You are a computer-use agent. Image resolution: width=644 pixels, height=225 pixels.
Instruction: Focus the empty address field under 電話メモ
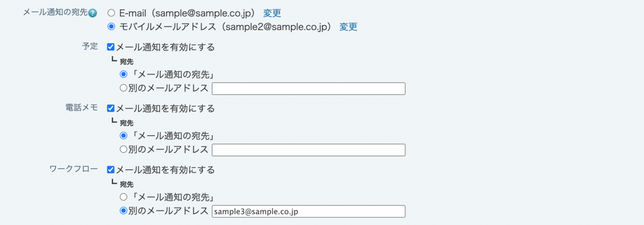click(309, 150)
